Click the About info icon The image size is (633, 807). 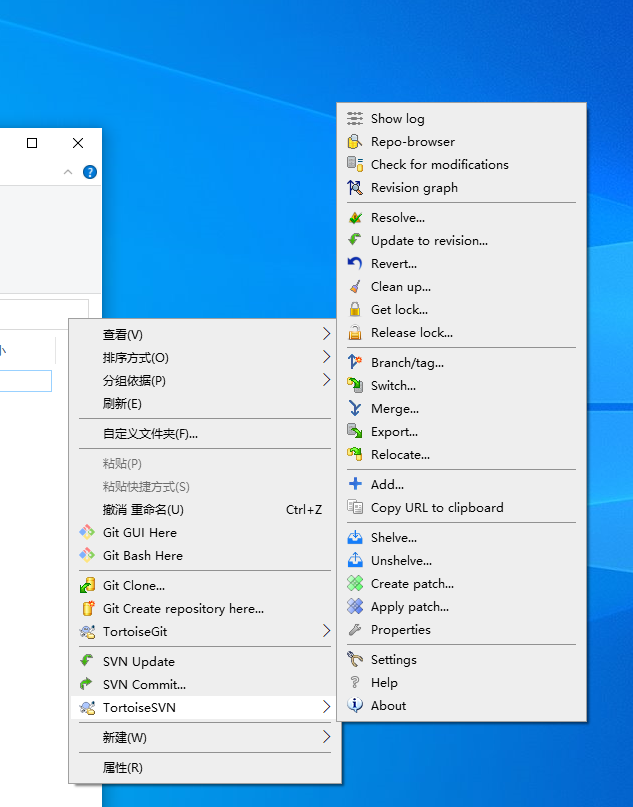(355, 705)
